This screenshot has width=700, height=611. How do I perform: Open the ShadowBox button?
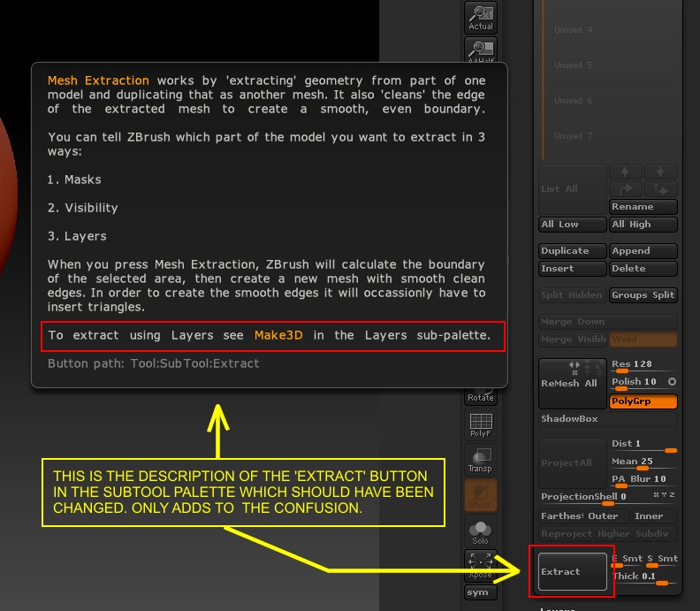coord(608,419)
